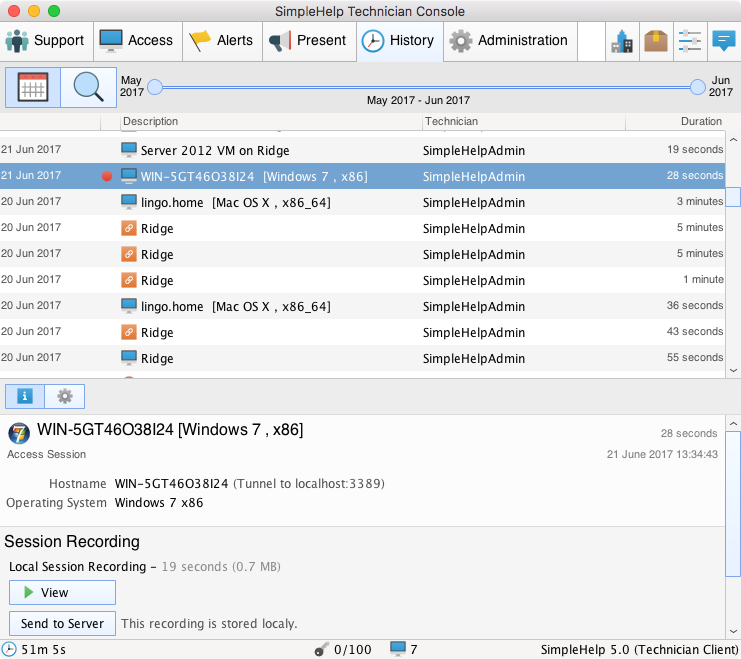The height and width of the screenshot is (659, 741).
Task: Click history list scrollbar up arrow
Action: (733, 139)
